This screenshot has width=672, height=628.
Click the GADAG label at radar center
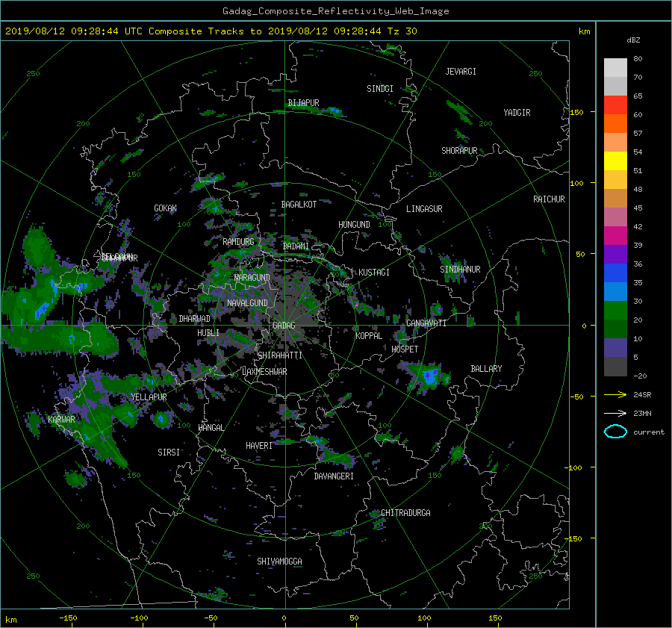284,326
